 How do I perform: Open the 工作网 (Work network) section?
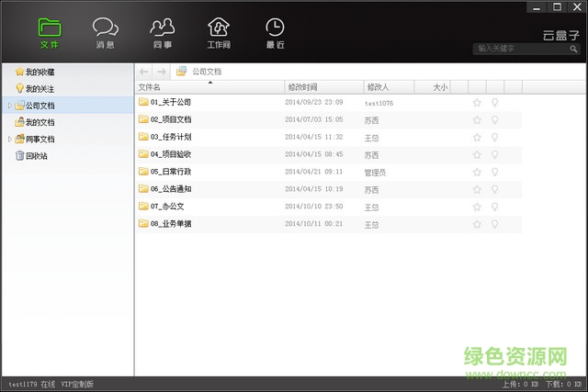[218, 33]
